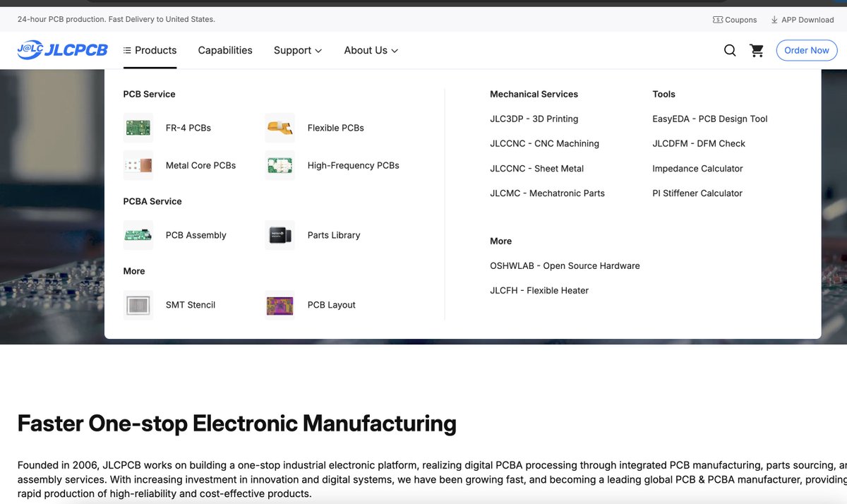The height and width of the screenshot is (504, 847).
Task: Open EasyEDA - PCB Design Tool link
Action: point(710,119)
